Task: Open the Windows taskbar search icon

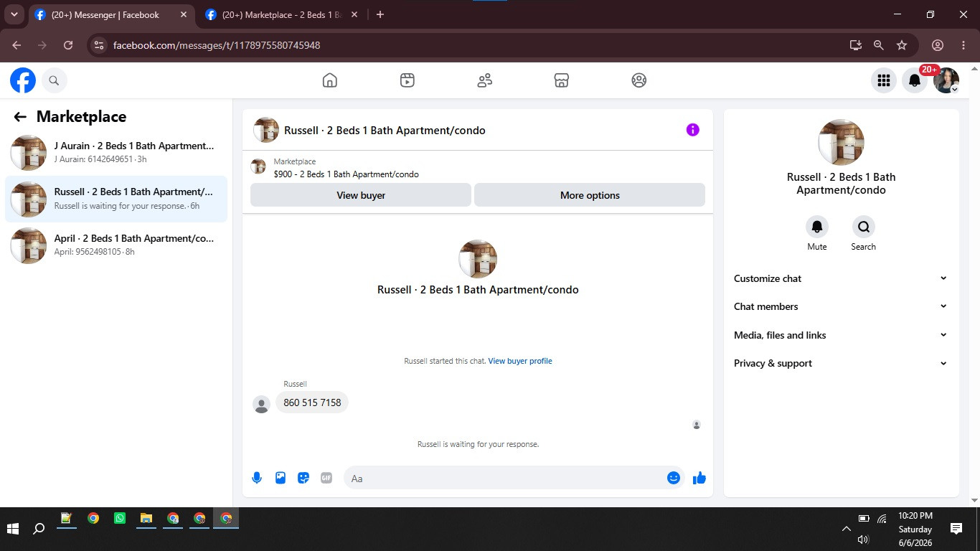Action: 39,529
